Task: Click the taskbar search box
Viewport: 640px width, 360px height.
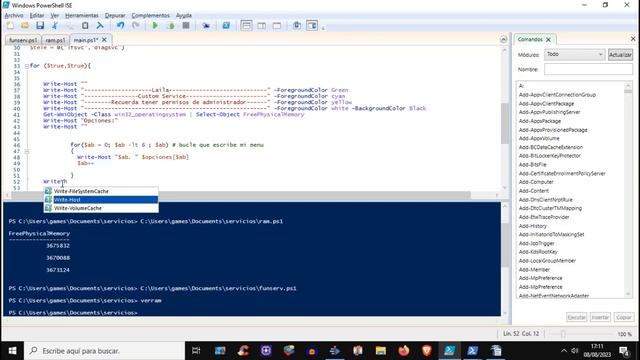Action: (104, 351)
